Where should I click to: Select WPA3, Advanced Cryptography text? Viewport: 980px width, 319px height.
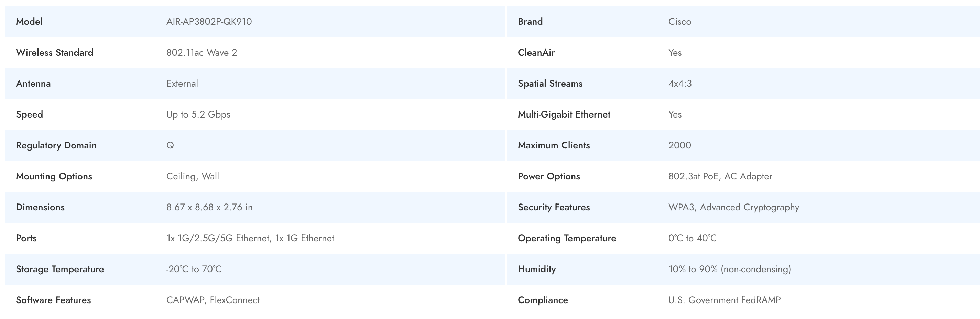733,207
